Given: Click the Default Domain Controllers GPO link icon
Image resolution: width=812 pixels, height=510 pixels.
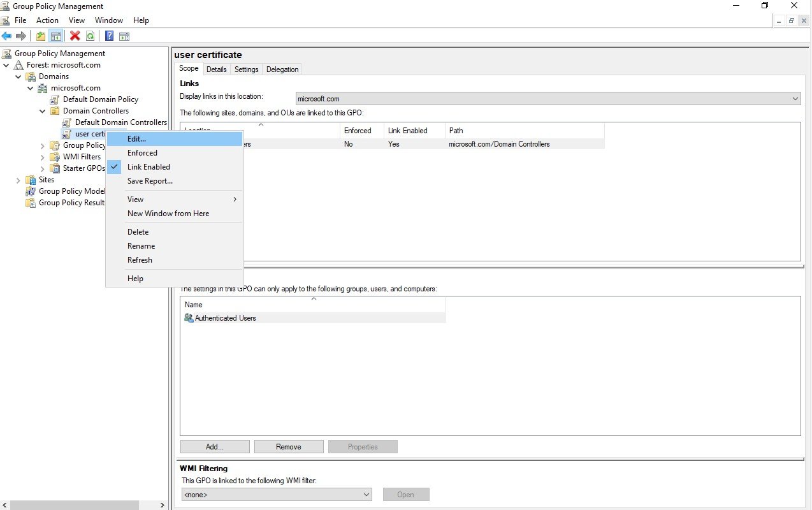Looking at the screenshot, I should 67,122.
